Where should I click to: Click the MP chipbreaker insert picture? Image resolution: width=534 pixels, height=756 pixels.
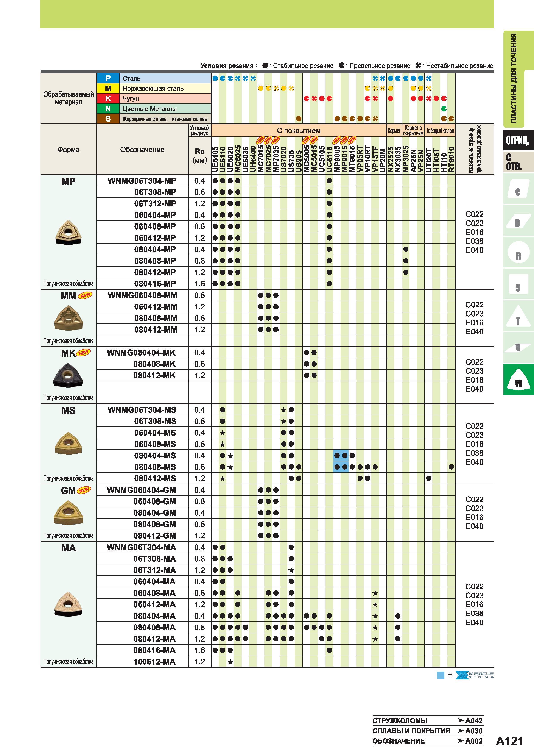(69, 233)
